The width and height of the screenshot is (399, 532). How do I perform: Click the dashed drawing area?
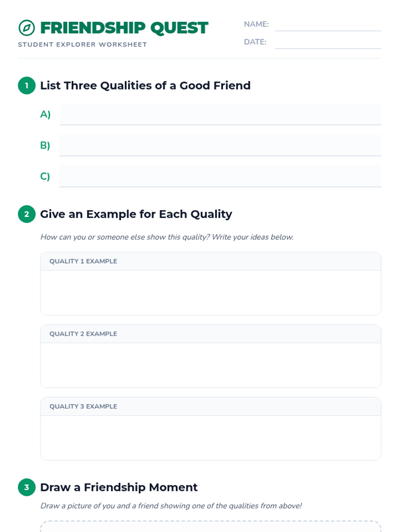pos(210,527)
